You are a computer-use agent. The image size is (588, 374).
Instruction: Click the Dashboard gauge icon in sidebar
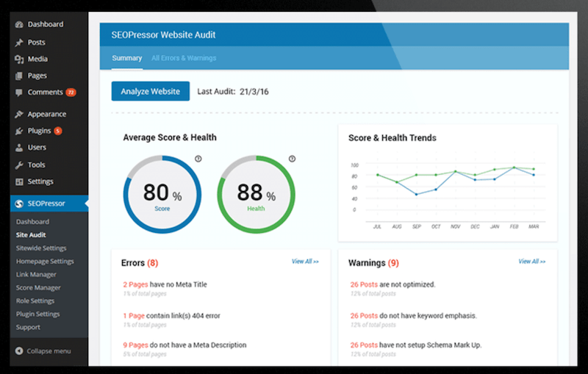tap(19, 25)
